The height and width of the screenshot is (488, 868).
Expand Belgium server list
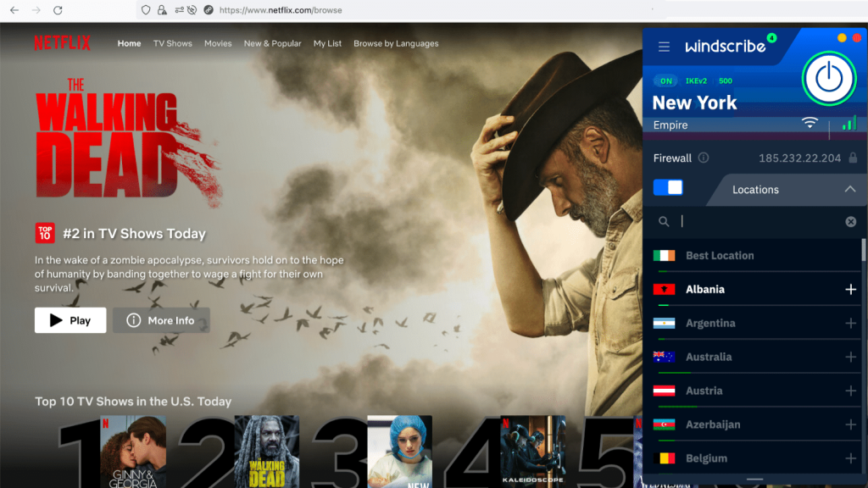[851, 458]
